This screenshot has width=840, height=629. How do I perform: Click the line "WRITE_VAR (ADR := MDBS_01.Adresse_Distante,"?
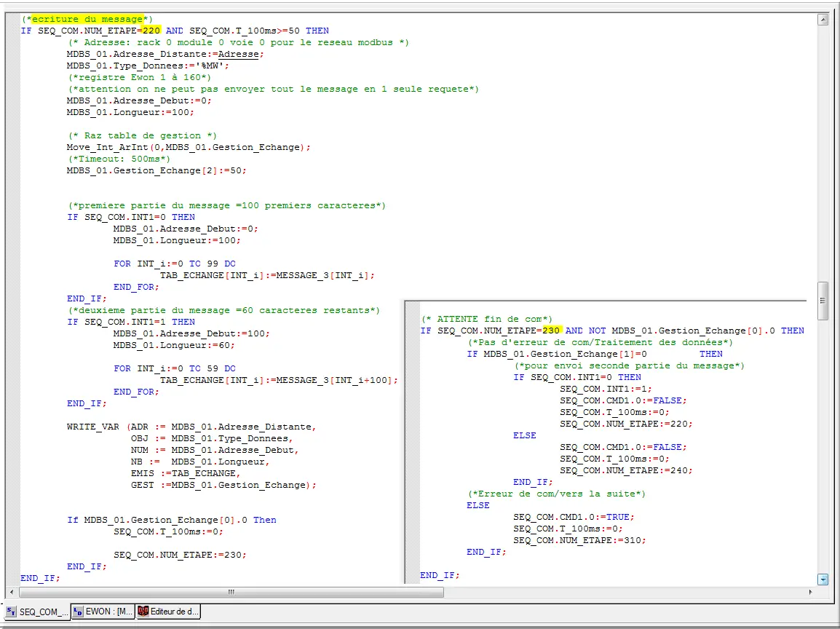pos(191,427)
